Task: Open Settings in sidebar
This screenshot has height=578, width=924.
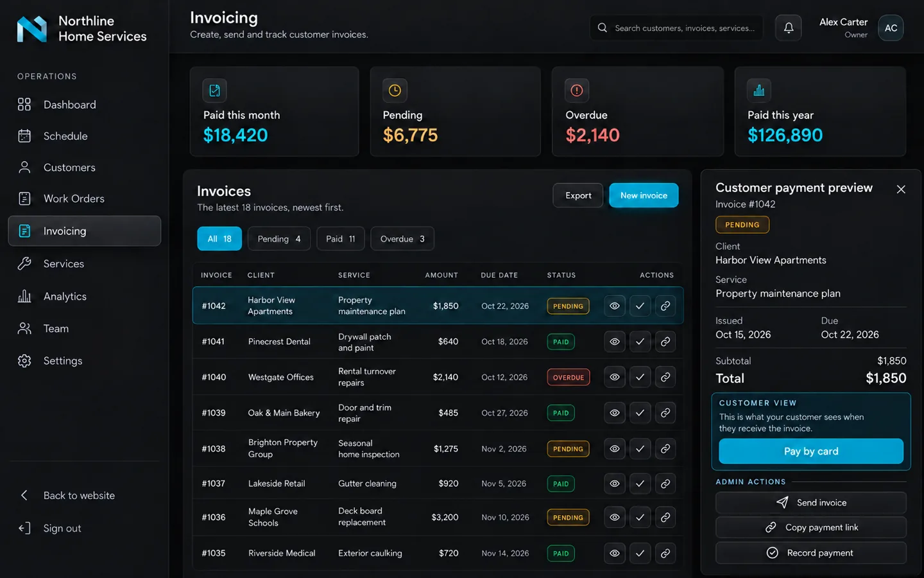Action: pos(84,361)
